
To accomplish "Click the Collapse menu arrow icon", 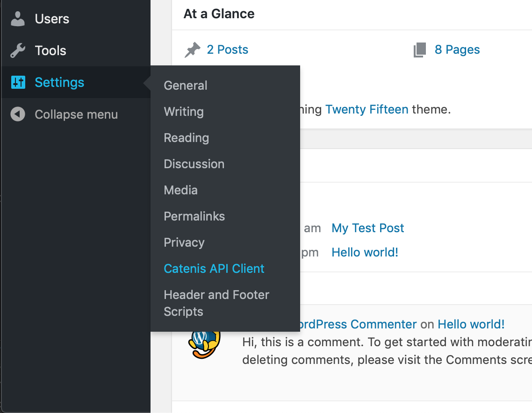I will click(x=18, y=114).
